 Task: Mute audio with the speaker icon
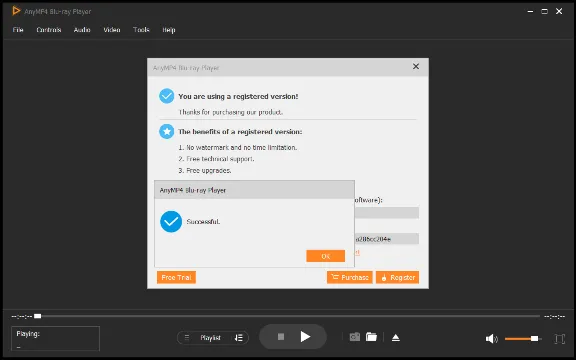[491, 339]
